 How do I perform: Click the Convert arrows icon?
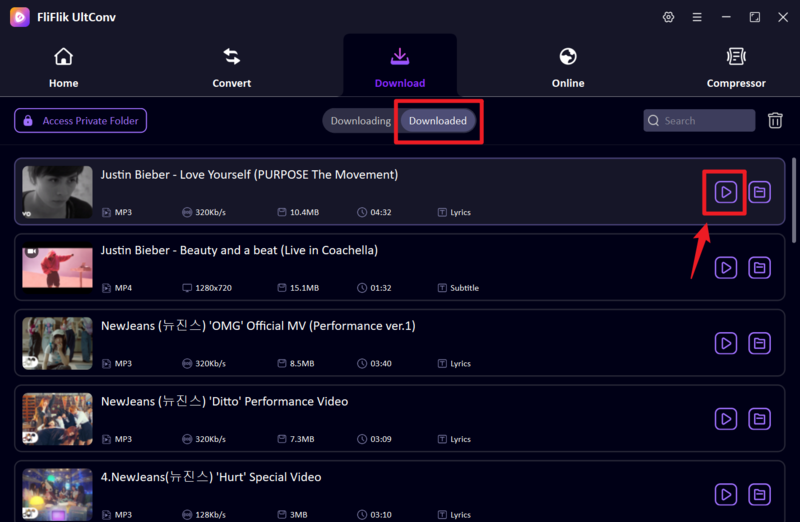pos(232,57)
